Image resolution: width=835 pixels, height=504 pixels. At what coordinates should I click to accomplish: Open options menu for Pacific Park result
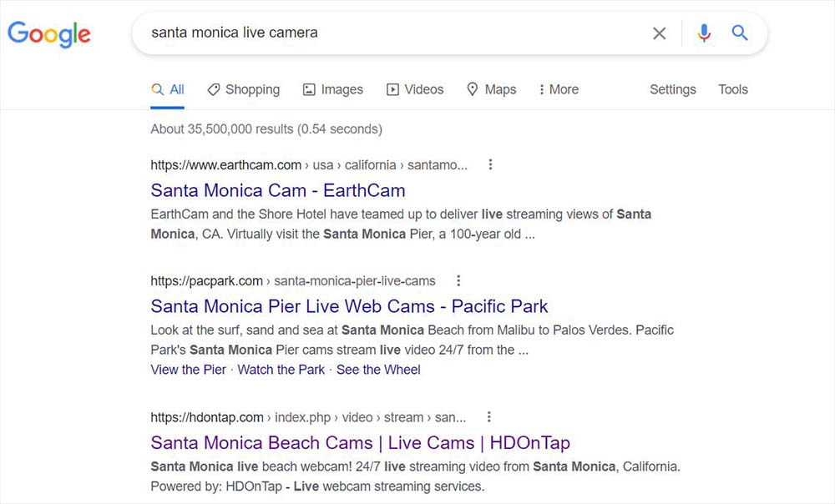click(x=458, y=280)
